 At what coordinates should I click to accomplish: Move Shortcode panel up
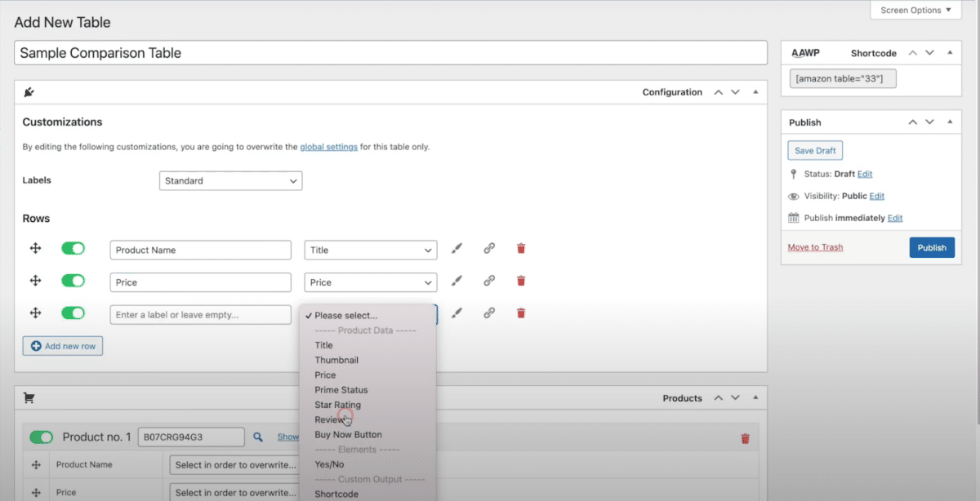coord(913,53)
